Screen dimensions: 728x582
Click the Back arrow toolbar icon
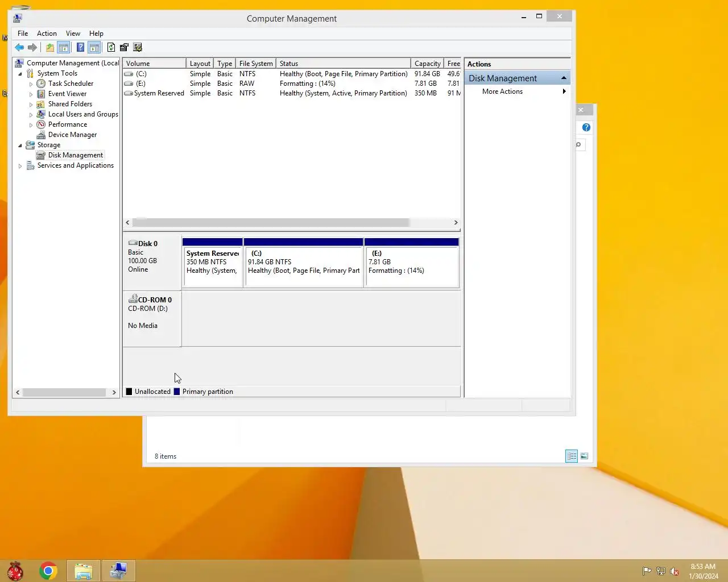[x=19, y=48]
